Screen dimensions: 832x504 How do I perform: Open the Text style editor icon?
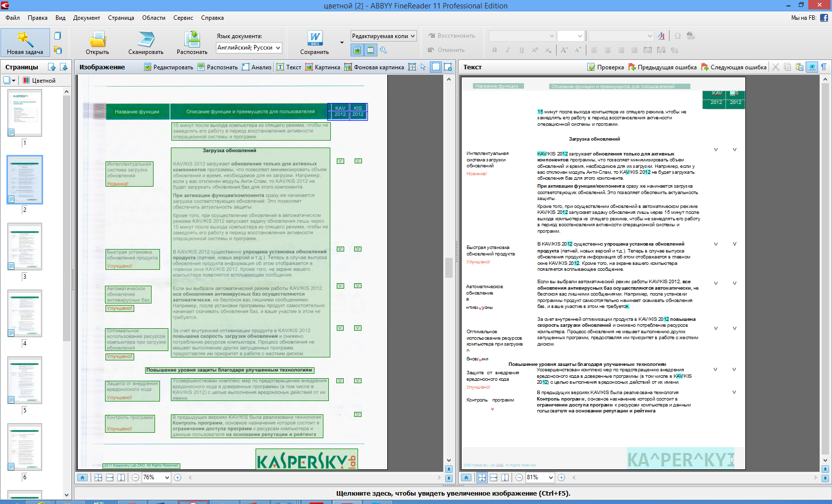(661, 36)
